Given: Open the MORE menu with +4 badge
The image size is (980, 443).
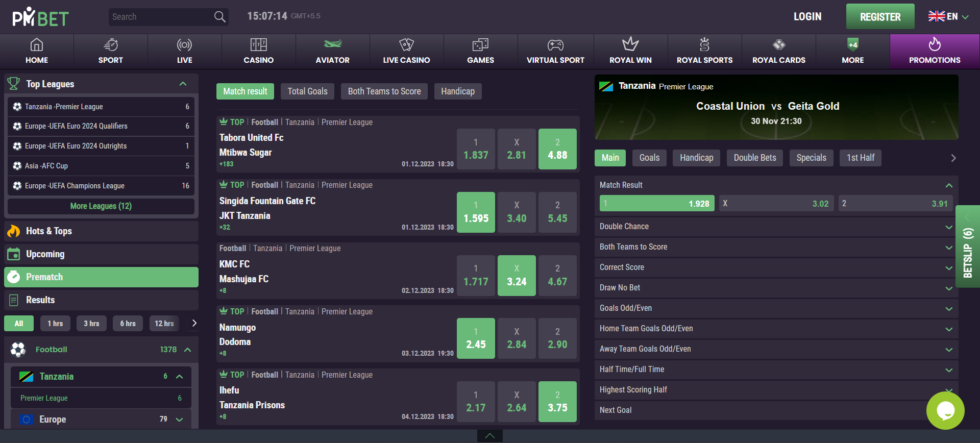Looking at the screenshot, I should pyautogui.click(x=852, y=51).
